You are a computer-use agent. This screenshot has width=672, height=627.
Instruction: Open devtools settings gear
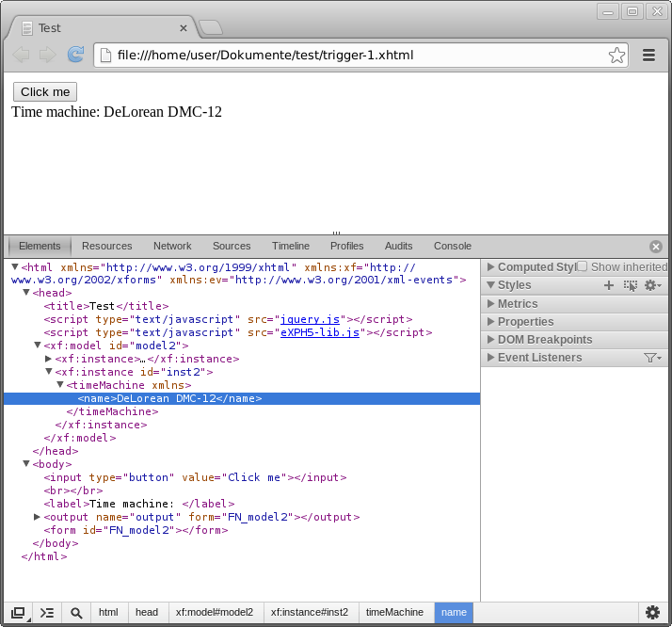(x=652, y=613)
